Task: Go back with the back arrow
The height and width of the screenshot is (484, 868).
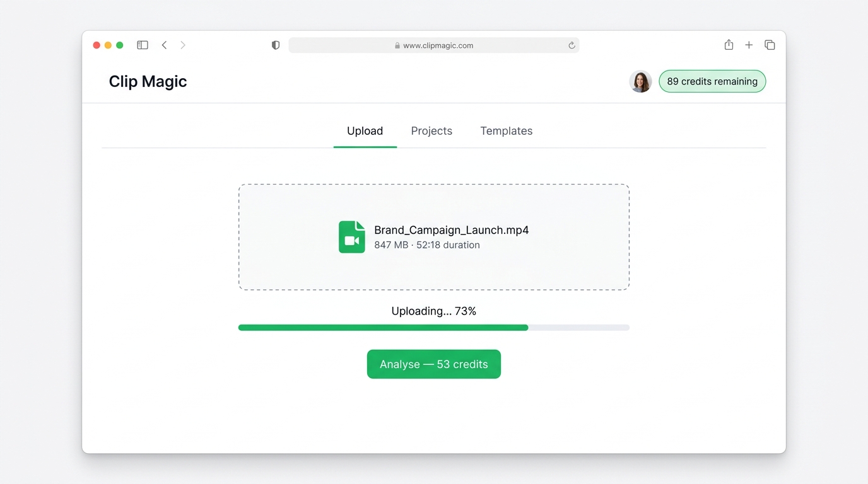Action: [164, 45]
